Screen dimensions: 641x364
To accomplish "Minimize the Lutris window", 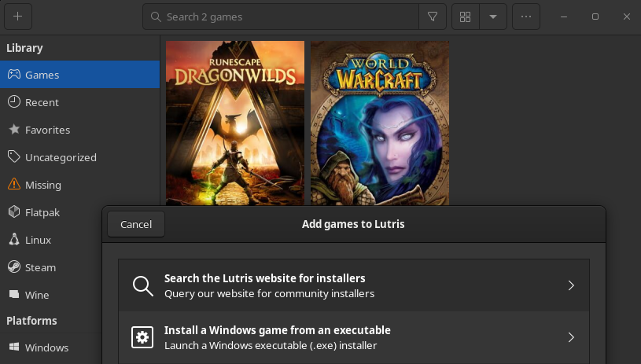I will (564, 17).
